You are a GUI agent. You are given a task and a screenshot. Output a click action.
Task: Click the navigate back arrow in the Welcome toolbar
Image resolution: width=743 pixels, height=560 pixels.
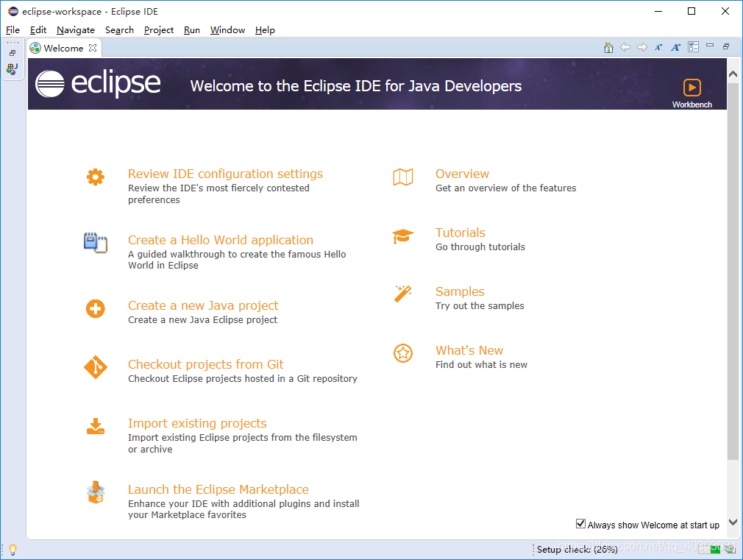click(x=625, y=47)
